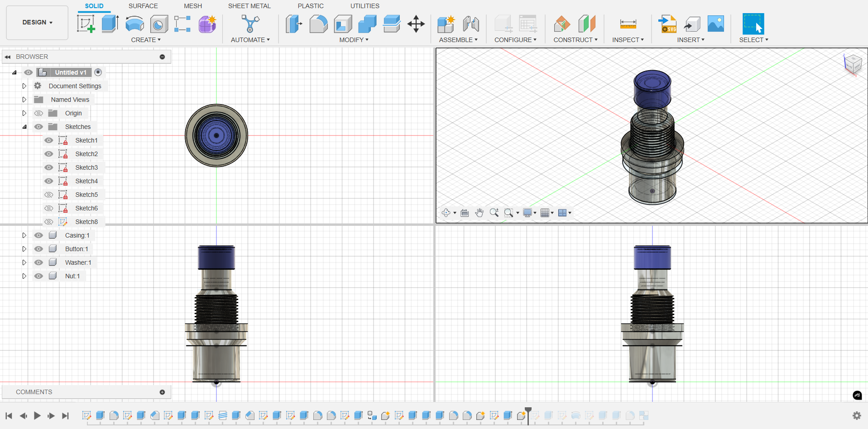Activate the Untitled v1 radio button
This screenshot has width=868, height=429.
point(98,72)
